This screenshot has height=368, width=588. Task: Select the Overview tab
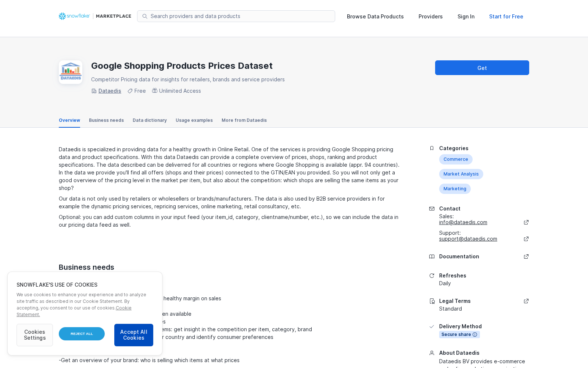click(x=69, y=120)
